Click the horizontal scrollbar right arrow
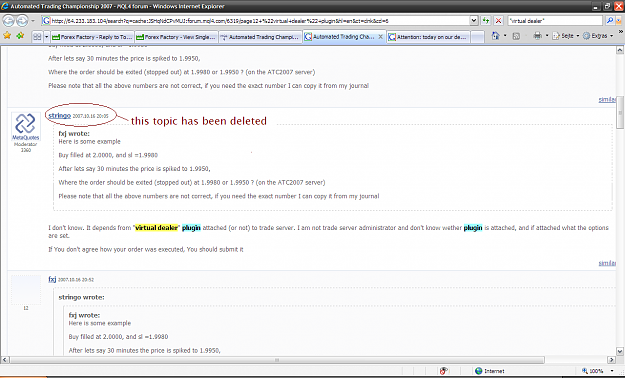Viewport: 625px width, 378px height. (611, 360)
